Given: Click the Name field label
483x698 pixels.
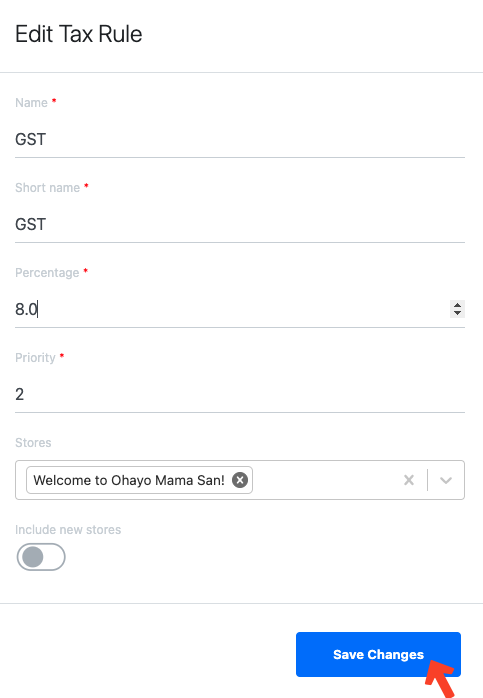Looking at the screenshot, I should 32,102.
